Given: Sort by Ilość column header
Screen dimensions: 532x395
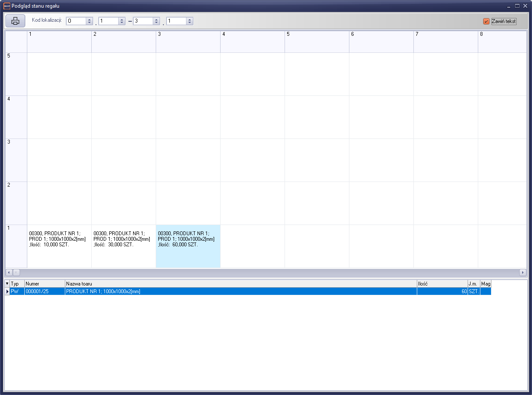Looking at the screenshot, I should pyautogui.click(x=442, y=284).
